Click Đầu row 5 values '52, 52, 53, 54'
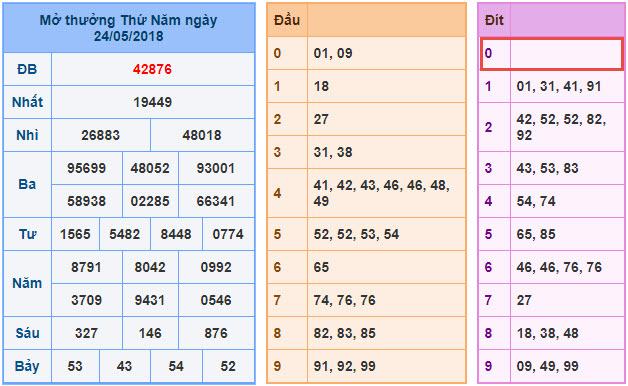 [x=356, y=234]
